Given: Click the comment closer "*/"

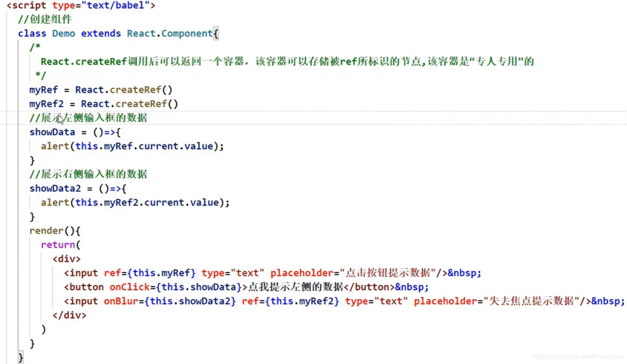Looking at the screenshot, I should click(41, 76).
